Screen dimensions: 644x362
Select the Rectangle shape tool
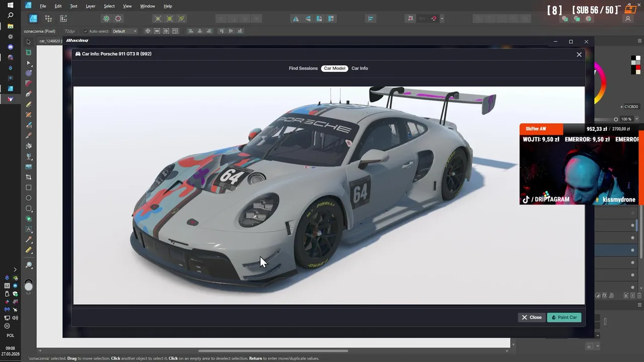(29, 188)
